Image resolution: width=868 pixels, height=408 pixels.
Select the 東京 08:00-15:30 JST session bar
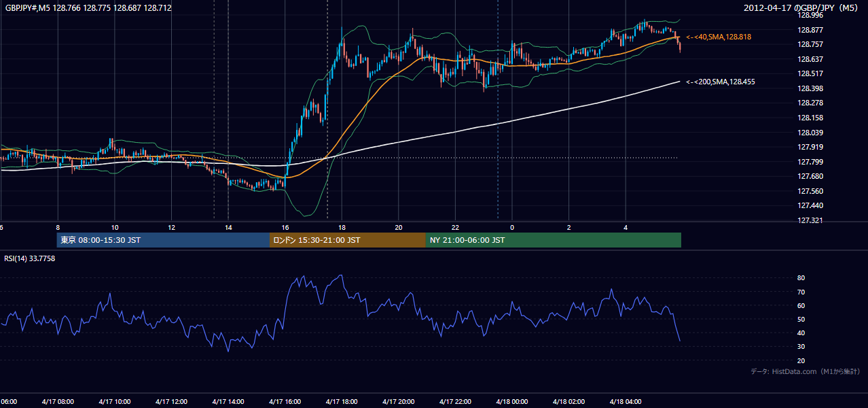tap(164, 240)
